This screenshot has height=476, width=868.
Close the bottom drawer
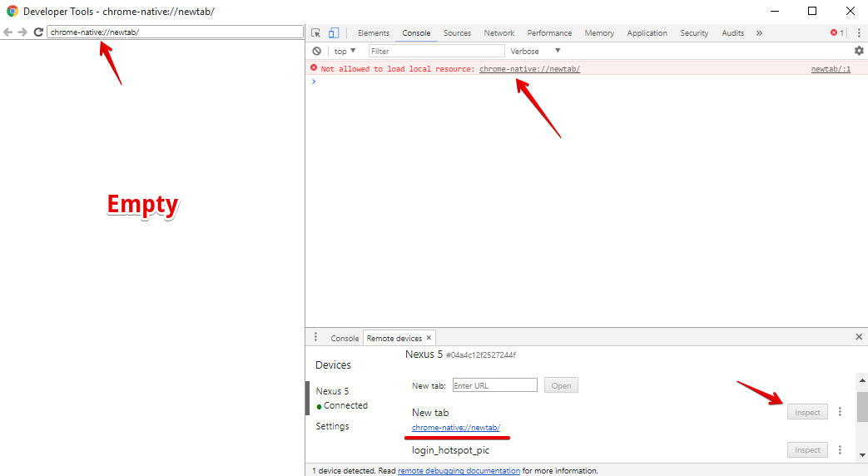tap(859, 337)
